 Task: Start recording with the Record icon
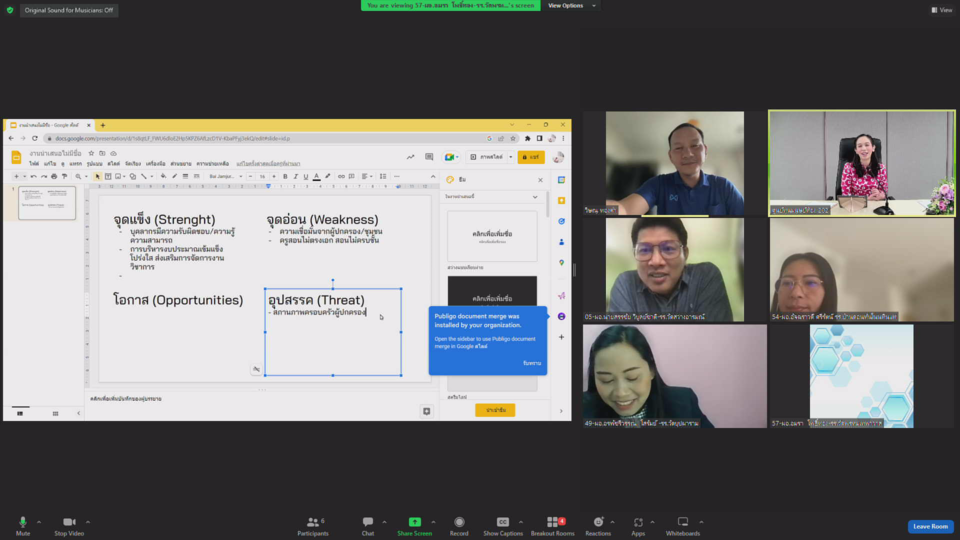[x=459, y=523]
